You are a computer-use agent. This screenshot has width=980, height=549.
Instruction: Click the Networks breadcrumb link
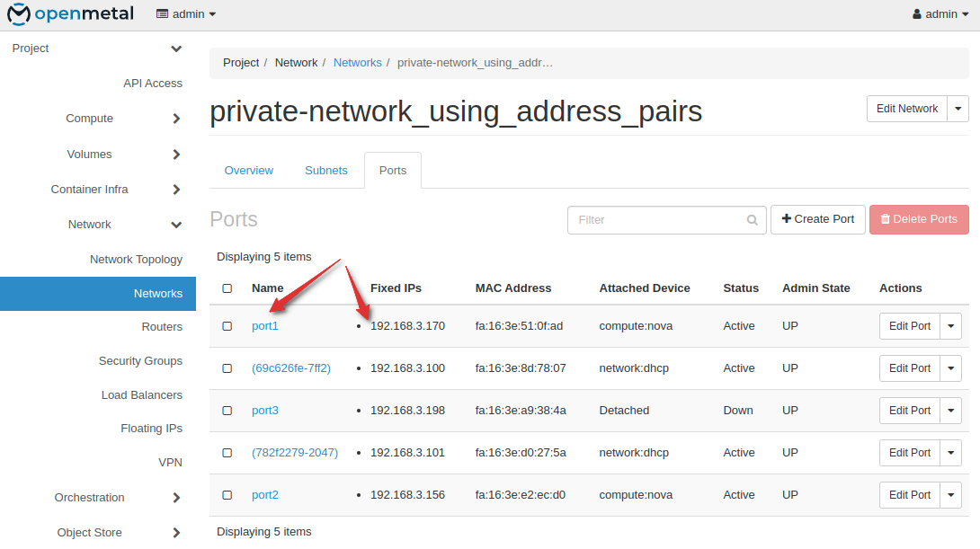coord(357,62)
